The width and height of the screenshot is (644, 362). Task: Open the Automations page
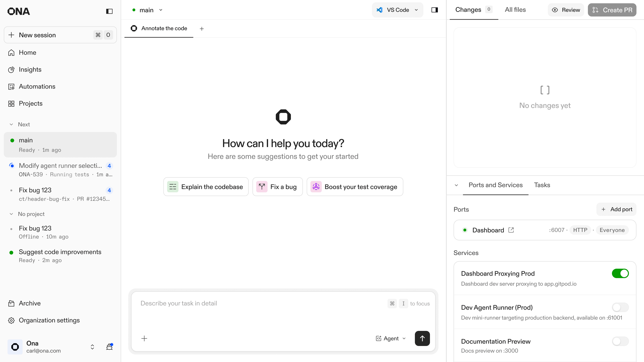click(37, 86)
